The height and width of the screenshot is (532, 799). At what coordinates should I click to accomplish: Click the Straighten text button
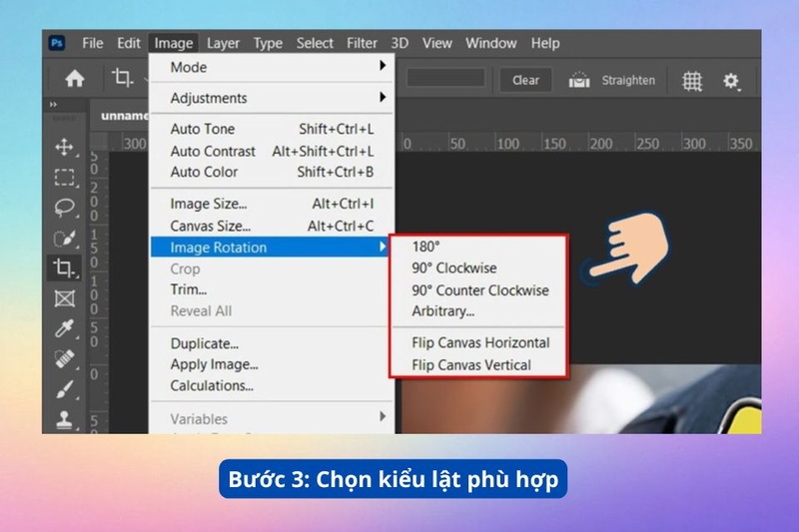click(x=628, y=81)
